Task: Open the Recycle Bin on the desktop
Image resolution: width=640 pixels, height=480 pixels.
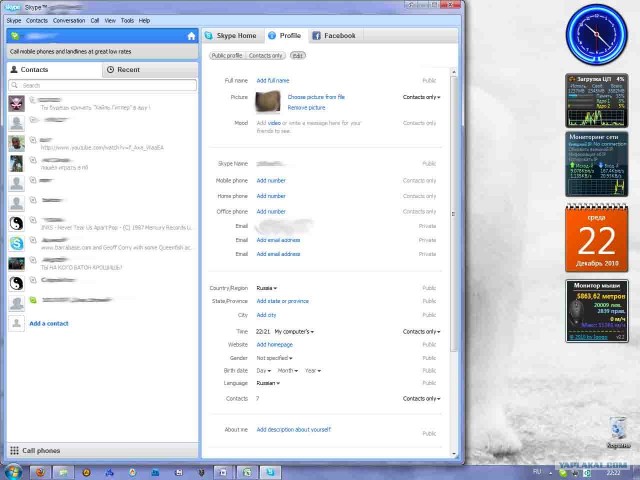Action: click(618, 433)
